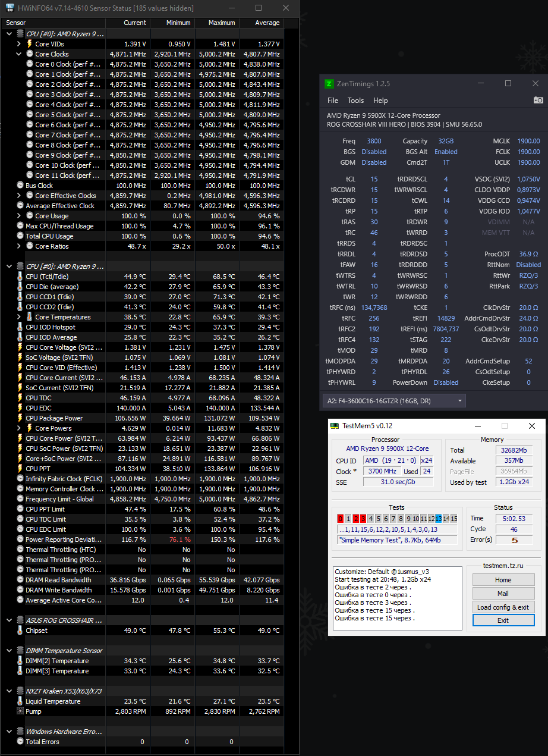Click icon beside Thermal Throttling (HTC)

click(20, 550)
